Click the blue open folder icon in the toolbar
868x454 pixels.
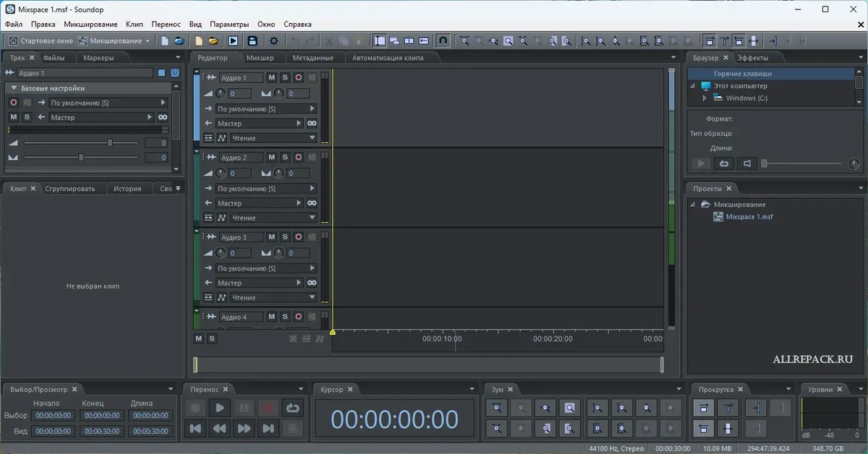[x=179, y=41]
